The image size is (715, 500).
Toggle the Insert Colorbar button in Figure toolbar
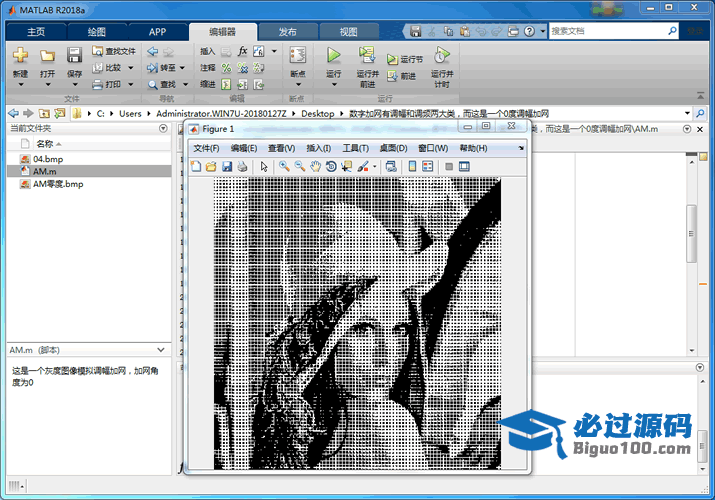coord(412,166)
